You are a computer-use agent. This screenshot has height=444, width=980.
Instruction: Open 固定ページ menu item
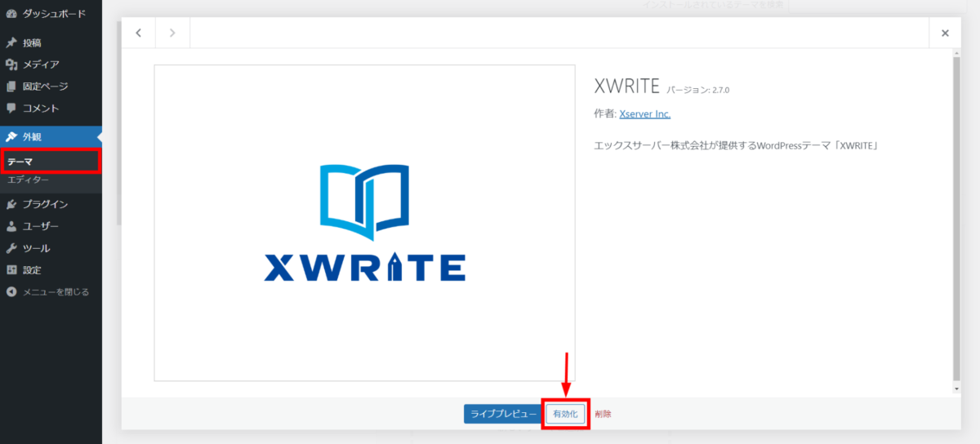coord(51,87)
